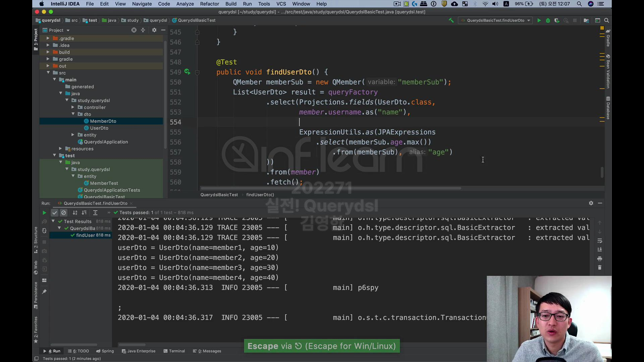
Task: Hide the Project tool window
Action: (x=163, y=30)
